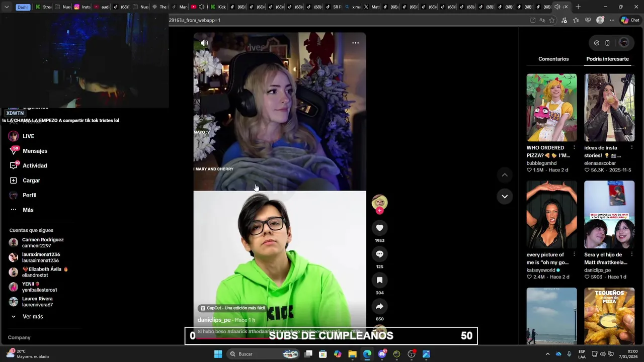The width and height of the screenshot is (644, 362).
Task: Click the translate page icon in the address bar
Action: [x=542, y=20]
